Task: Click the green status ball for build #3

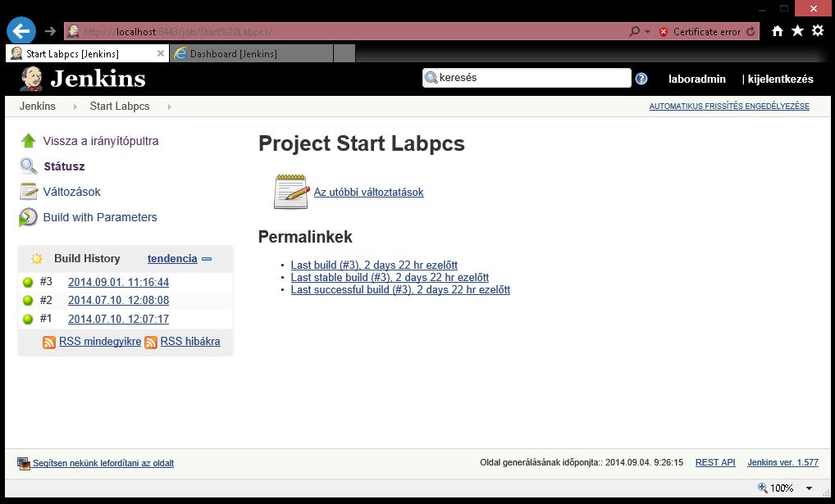Action: pos(28,283)
